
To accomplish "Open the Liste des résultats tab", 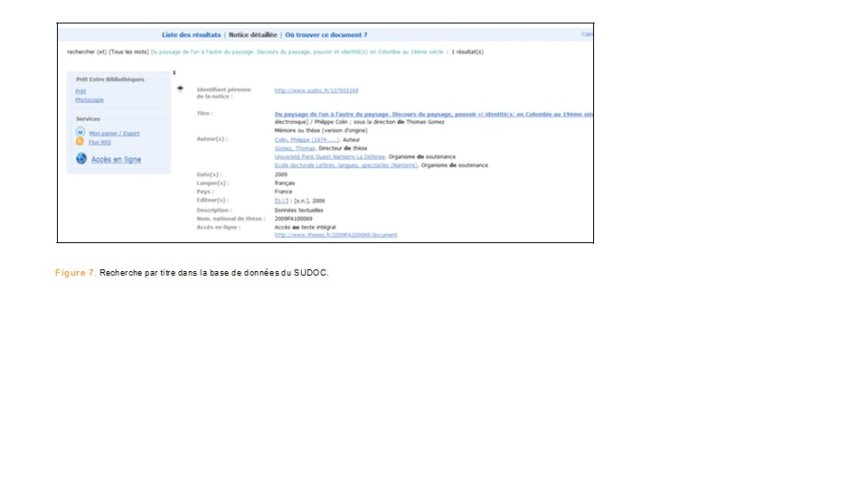I will 191,35.
